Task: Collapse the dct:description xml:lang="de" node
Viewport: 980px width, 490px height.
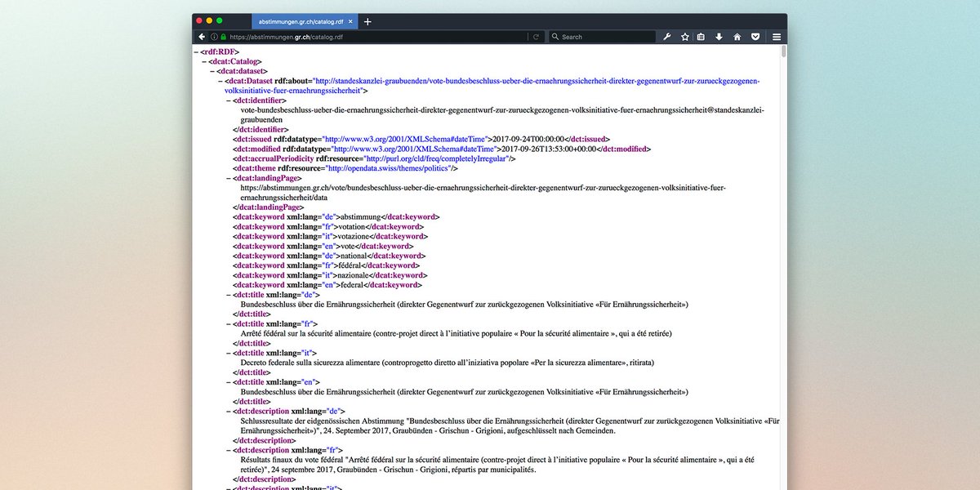Action: (x=229, y=412)
